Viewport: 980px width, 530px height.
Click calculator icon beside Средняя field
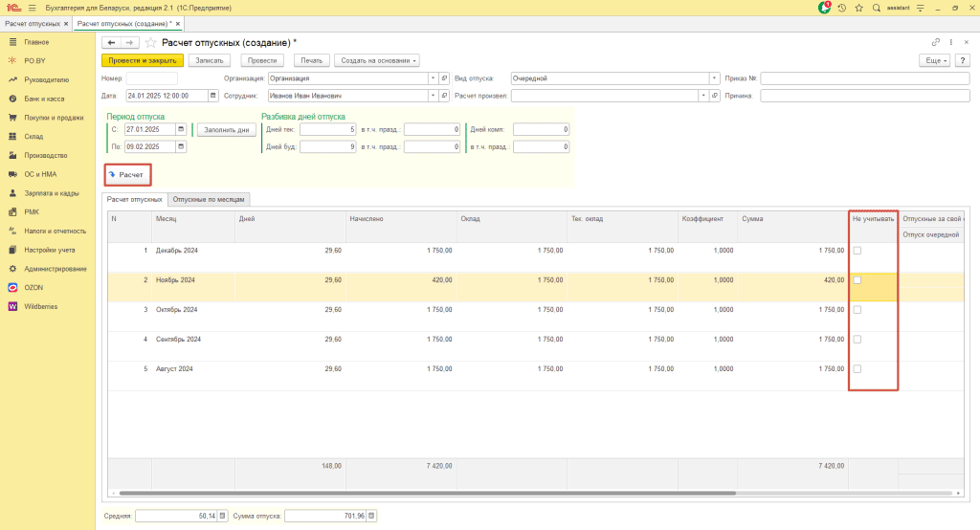[223, 516]
